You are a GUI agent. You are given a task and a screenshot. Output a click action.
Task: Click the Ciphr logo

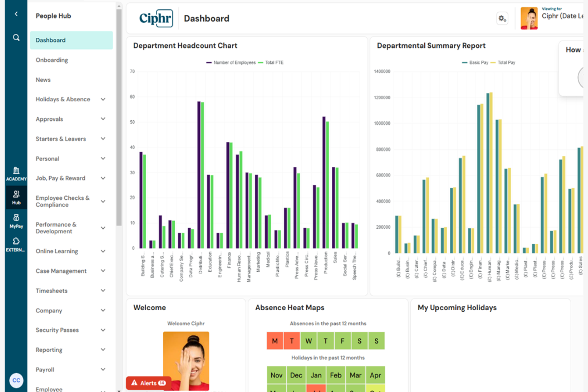(x=156, y=18)
